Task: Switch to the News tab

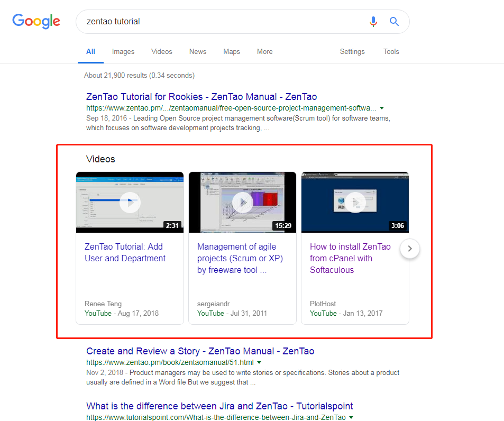Action: (198, 51)
